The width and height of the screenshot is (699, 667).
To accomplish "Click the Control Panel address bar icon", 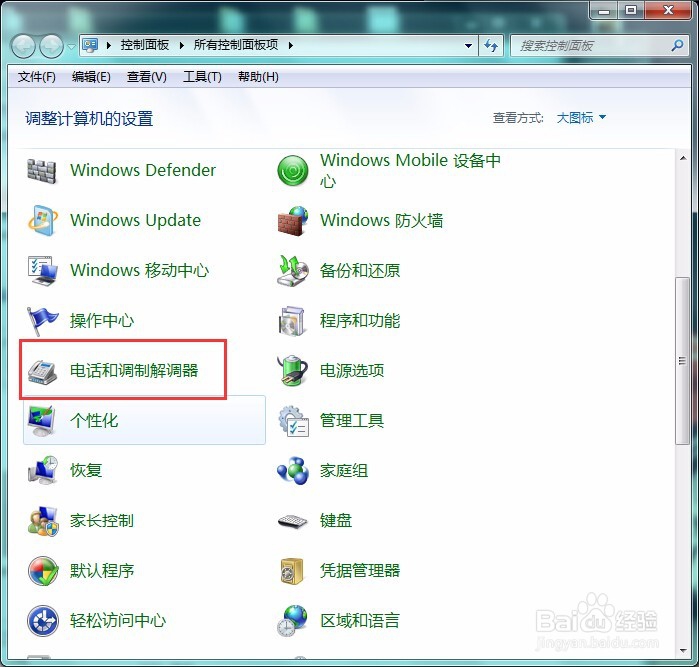I will click(x=90, y=45).
